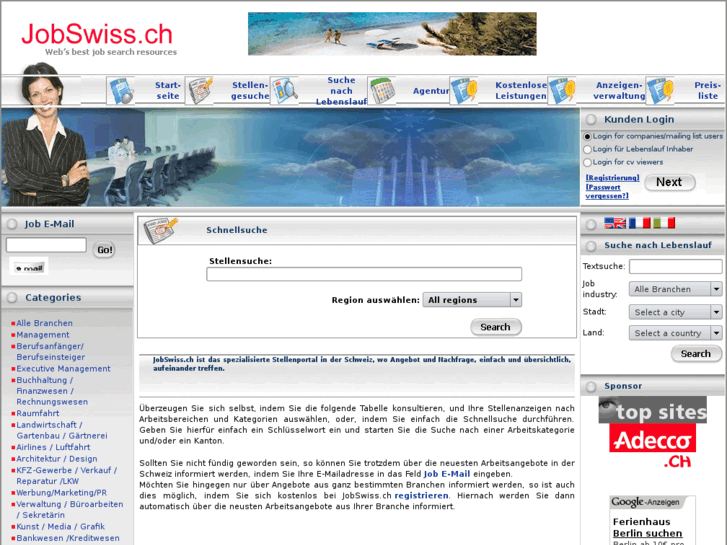Open the Registrierung link
727x545 pixels.
[x=612, y=178]
